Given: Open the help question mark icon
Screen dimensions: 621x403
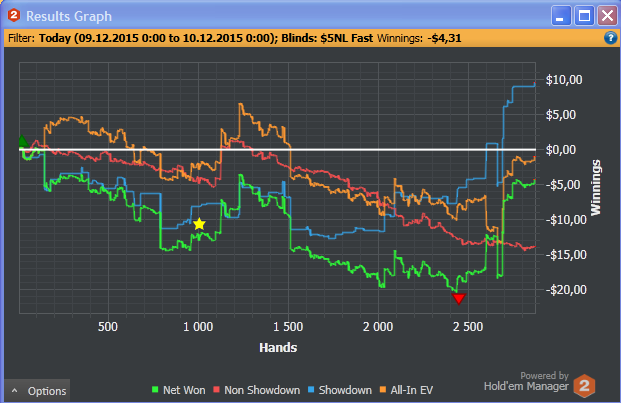Looking at the screenshot, I should click(610, 38).
